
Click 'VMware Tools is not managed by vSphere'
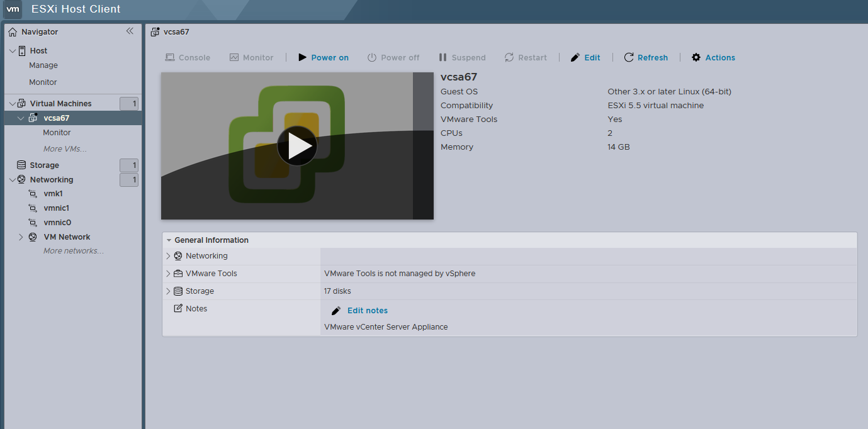pos(400,274)
